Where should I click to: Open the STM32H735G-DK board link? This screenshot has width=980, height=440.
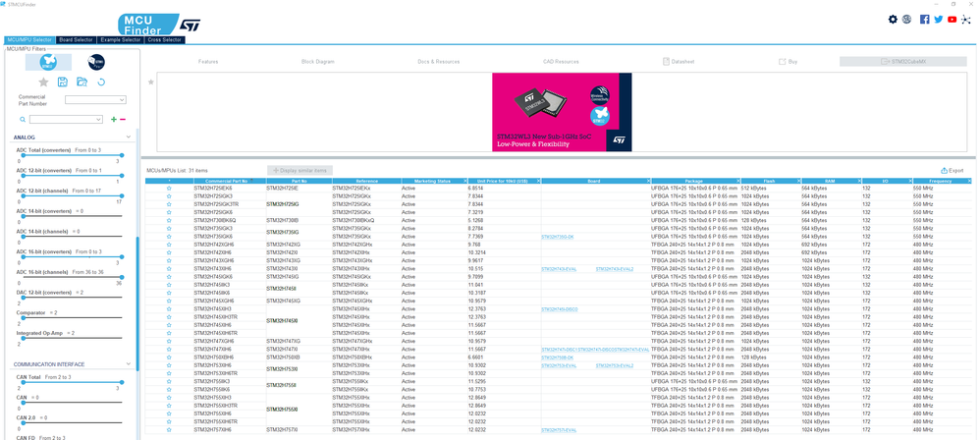pyautogui.click(x=558, y=237)
